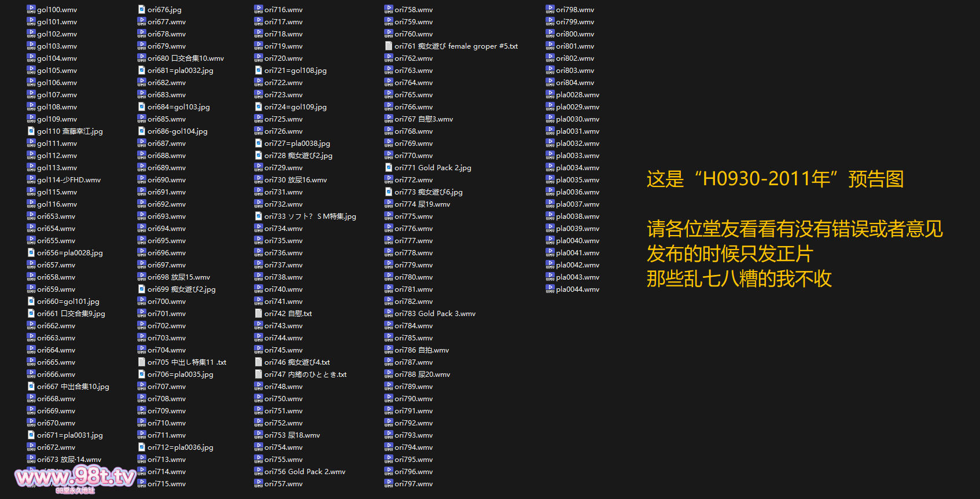The image size is (980, 499).
Task: Click the video icon beside ori797.wmv
Action: pyautogui.click(x=389, y=483)
